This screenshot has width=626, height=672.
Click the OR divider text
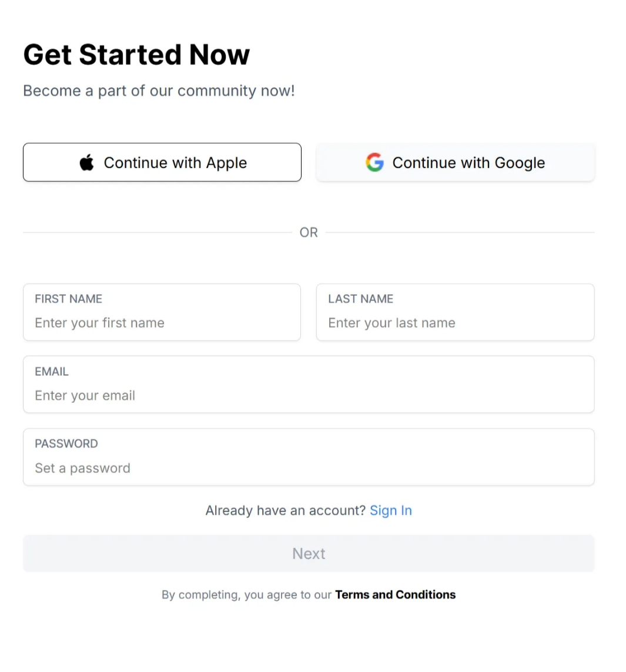click(x=309, y=232)
